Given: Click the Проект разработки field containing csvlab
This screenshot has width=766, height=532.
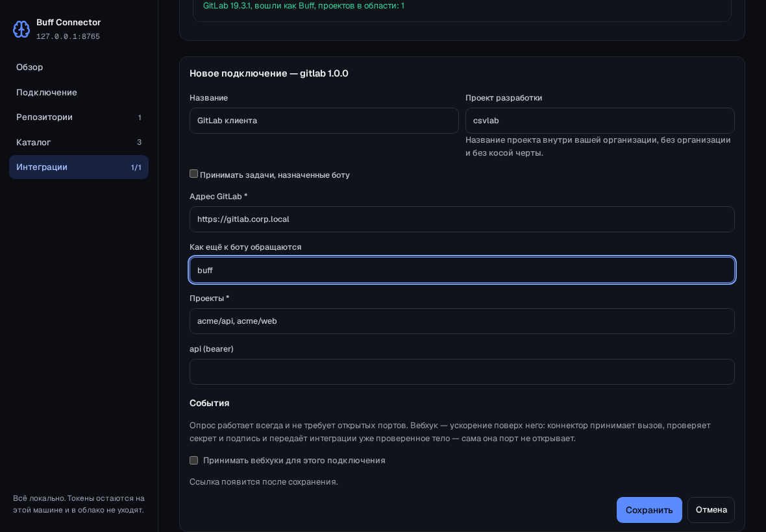Looking at the screenshot, I should (600, 121).
